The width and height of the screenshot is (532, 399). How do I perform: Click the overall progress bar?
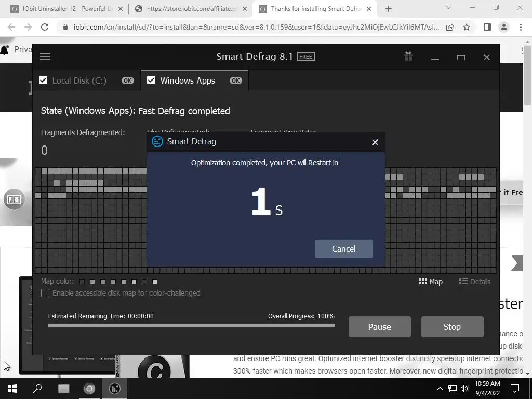[191, 325]
